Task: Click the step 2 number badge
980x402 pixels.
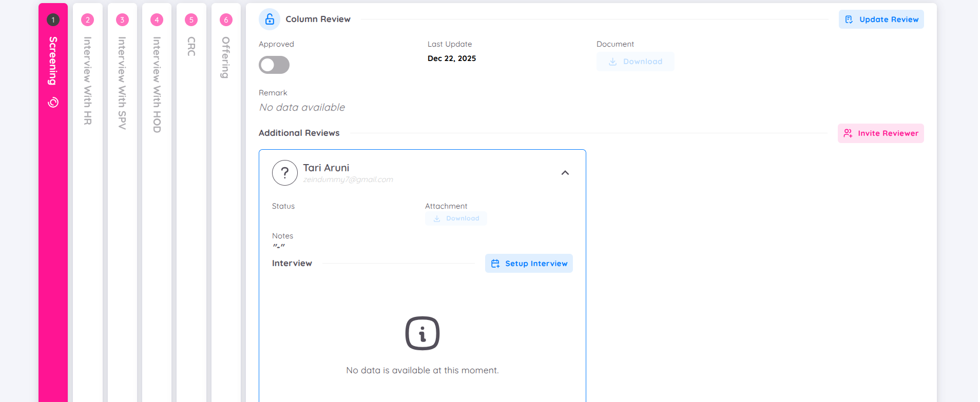Action: coord(88,20)
